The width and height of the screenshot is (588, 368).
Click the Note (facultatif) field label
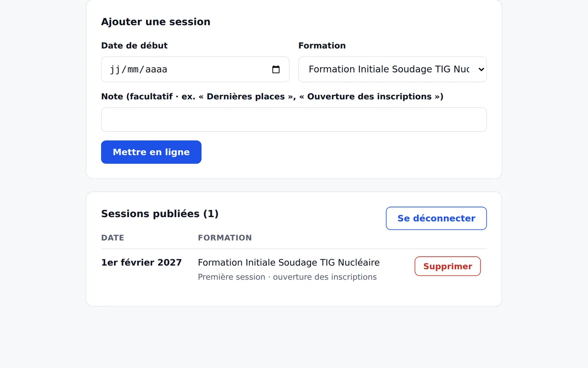click(x=272, y=97)
